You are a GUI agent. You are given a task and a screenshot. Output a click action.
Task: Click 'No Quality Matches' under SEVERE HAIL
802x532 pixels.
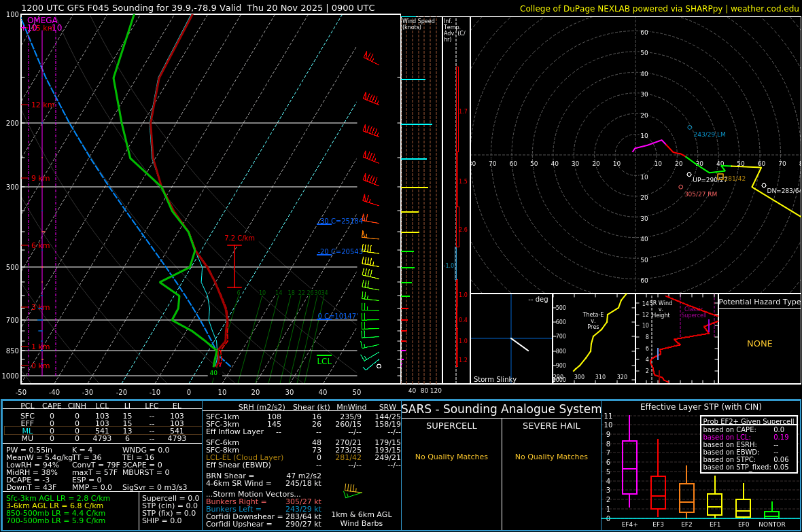551,457
